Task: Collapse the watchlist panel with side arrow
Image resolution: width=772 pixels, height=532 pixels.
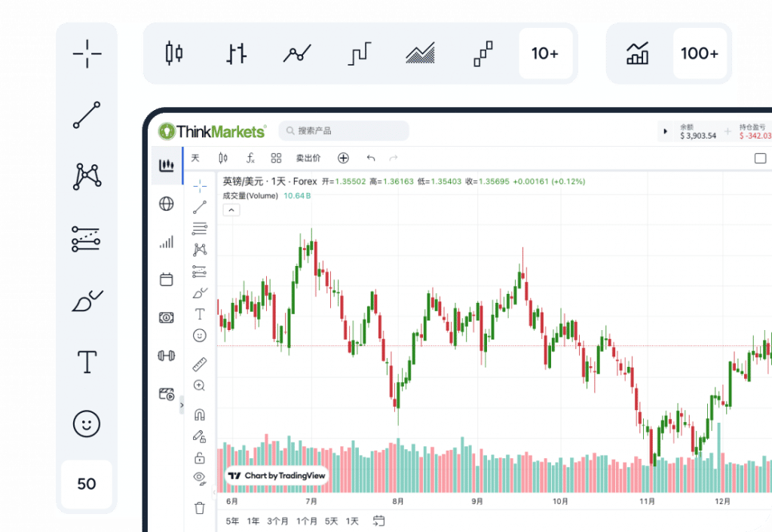Action: click(182, 405)
